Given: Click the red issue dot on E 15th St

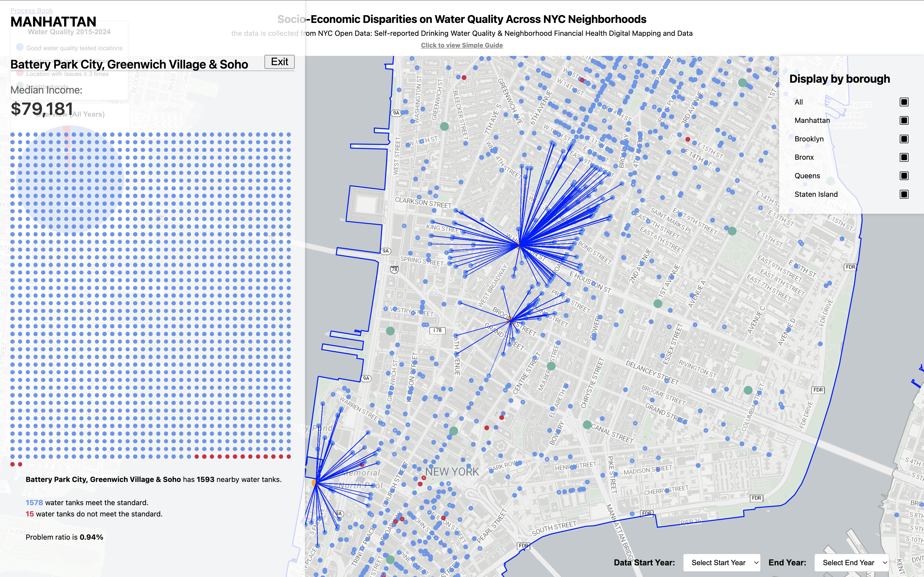Looking at the screenshot, I should point(688,139).
